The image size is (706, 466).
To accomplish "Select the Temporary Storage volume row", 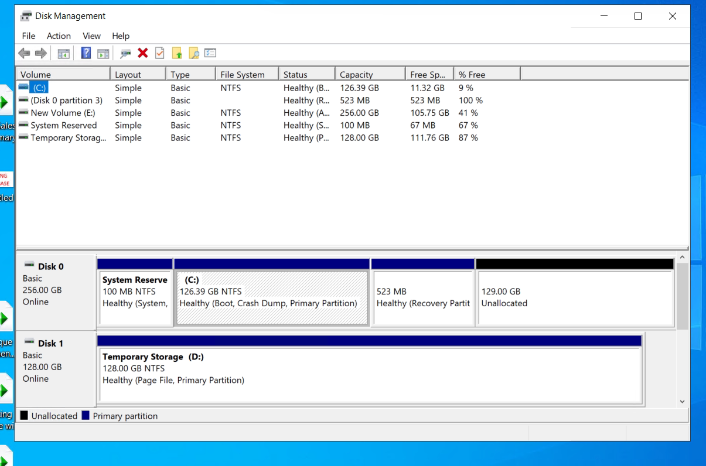I will click(x=68, y=138).
